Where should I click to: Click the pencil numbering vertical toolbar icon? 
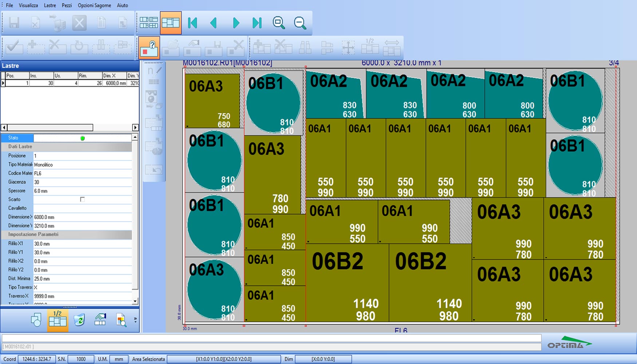tap(154, 71)
